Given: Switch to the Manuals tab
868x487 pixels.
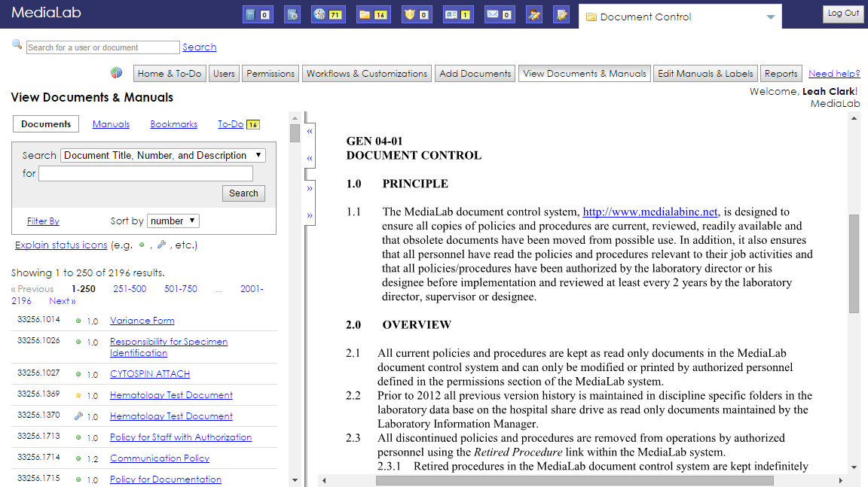Looking at the screenshot, I should [x=111, y=124].
